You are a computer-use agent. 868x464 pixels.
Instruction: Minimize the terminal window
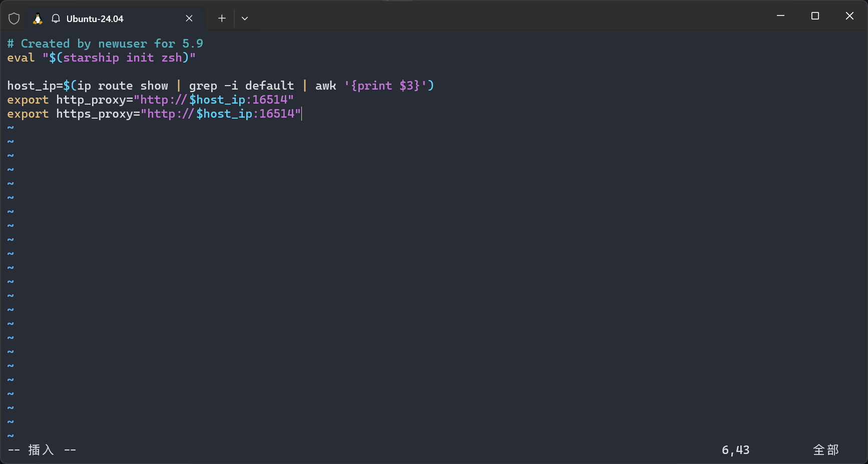pos(780,16)
